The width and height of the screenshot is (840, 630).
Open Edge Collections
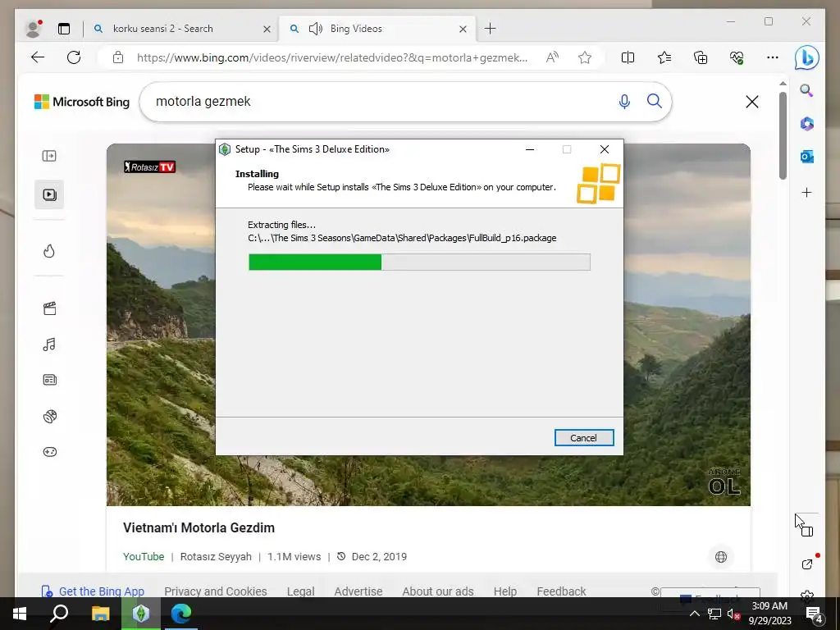click(701, 57)
